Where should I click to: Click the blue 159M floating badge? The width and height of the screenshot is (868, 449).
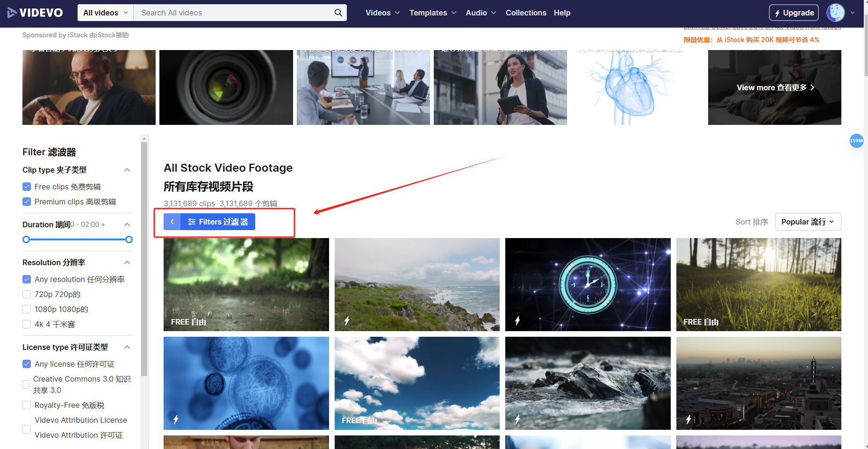tap(856, 140)
